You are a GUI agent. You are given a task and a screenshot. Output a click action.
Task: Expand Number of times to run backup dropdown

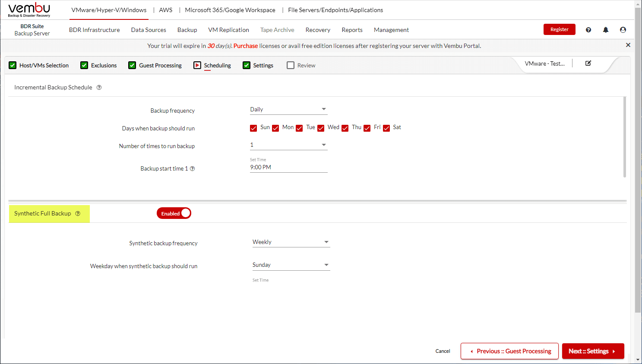pyautogui.click(x=288, y=145)
